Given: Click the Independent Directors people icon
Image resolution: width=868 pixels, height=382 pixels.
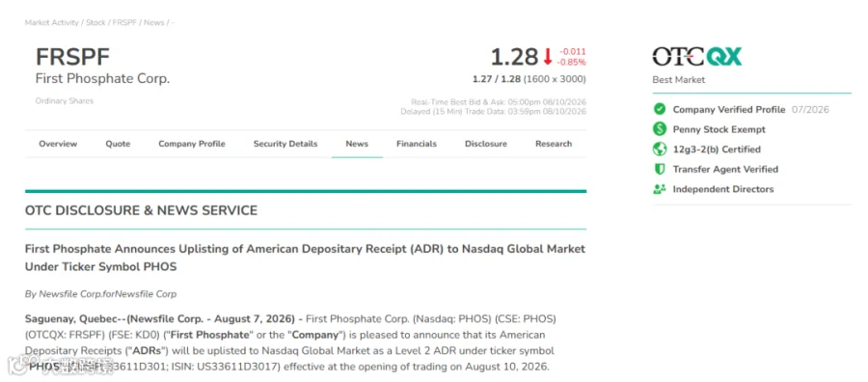Looking at the screenshot, I should tap(660, 189).
